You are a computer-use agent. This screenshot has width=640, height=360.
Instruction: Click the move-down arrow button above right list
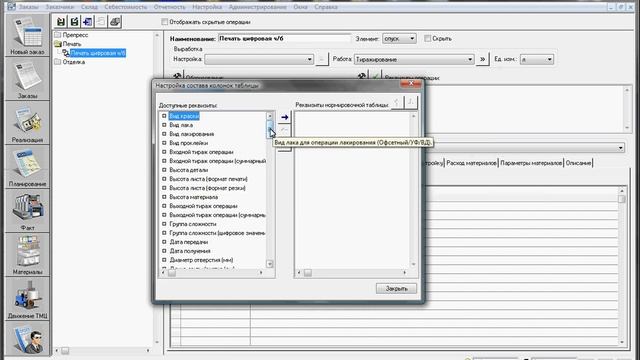pos(411,102)
